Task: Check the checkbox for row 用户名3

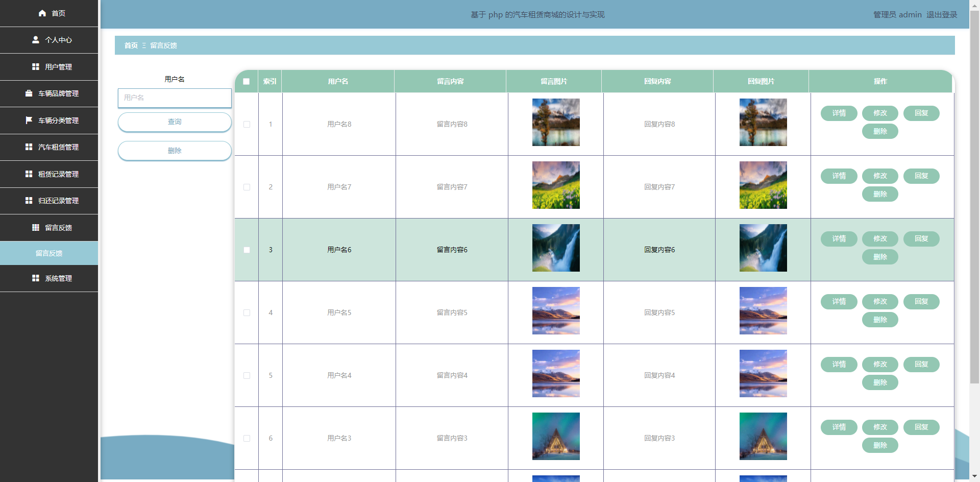Action: tap(247, 438)
